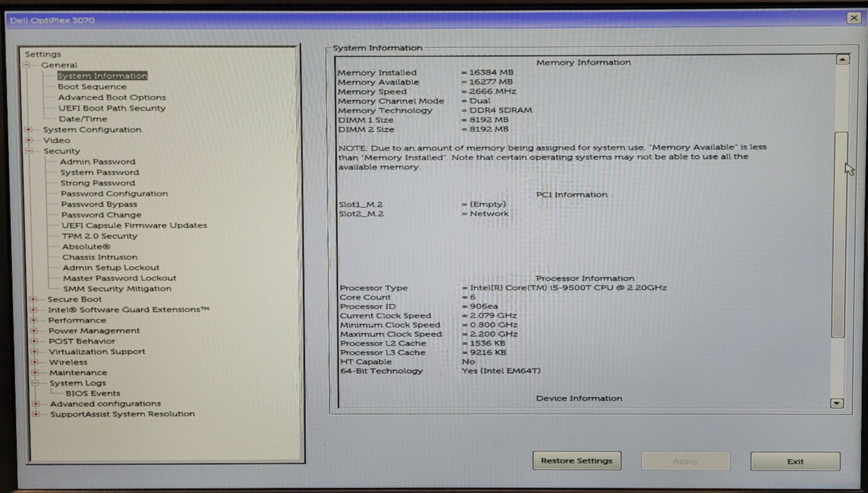Select the System Logs category
Image resolution: width=868 pixels, height=493 pixels.
click(x=78, y=383)
